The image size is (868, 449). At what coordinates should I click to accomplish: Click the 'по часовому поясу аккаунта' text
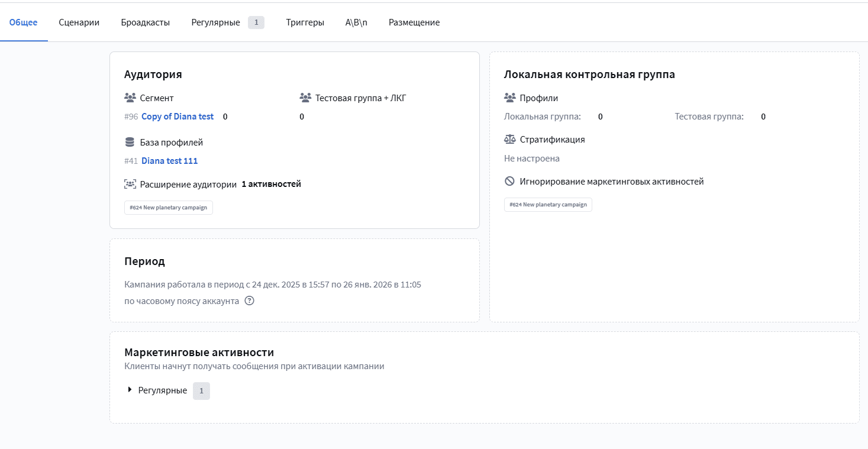tap(182, 301)
